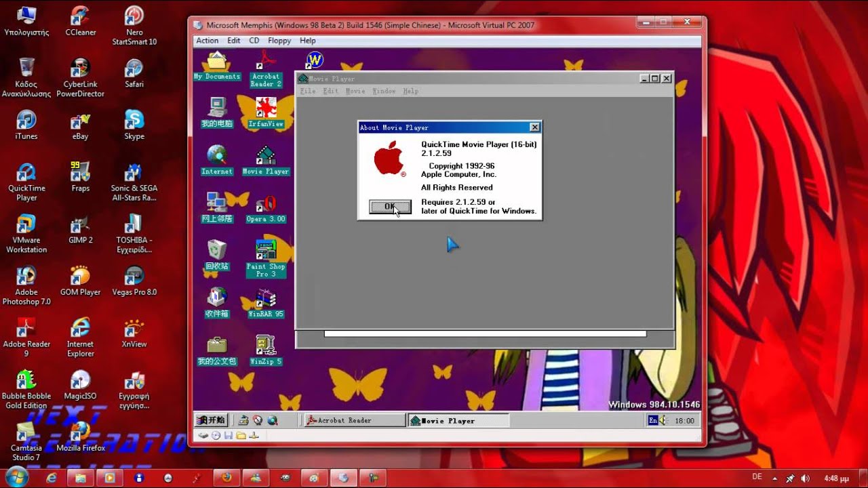Click the CD drive icon in Virtual PC status bar
The image size is (868, 488).
(216, 435)
